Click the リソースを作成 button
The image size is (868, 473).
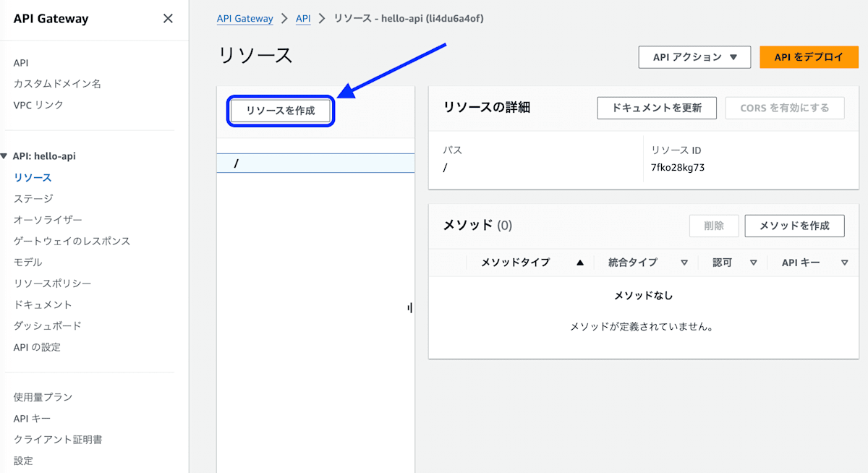(281, 111)
